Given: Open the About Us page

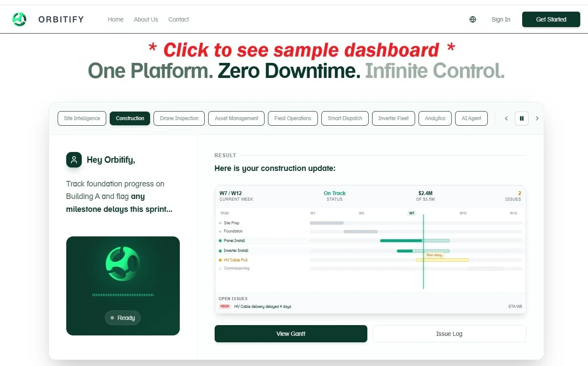Looking at the screenshot, I should [146, 19].
